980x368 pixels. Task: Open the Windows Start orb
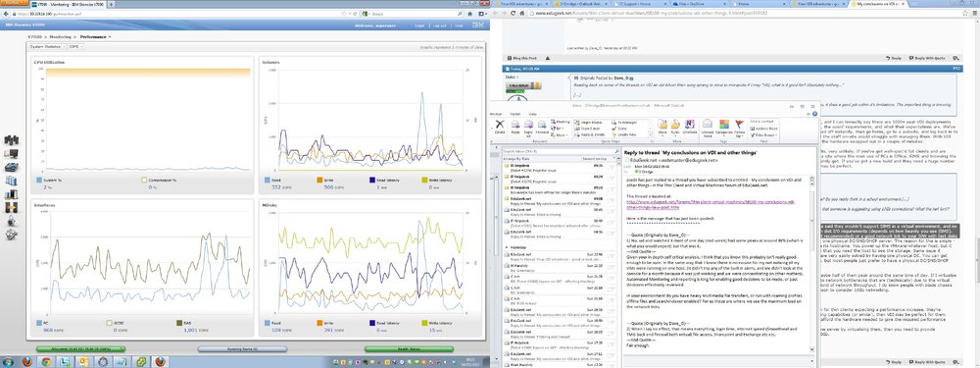(x=8, y=362)
